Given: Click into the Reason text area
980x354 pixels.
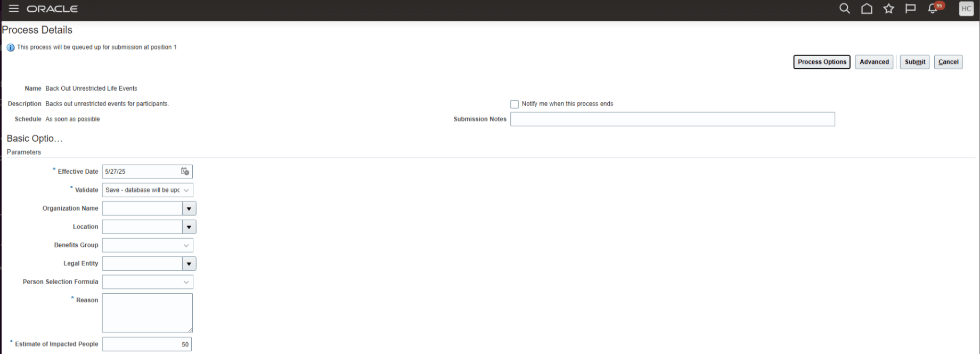Looking at the screenshot, I should [x=148, y=313].
